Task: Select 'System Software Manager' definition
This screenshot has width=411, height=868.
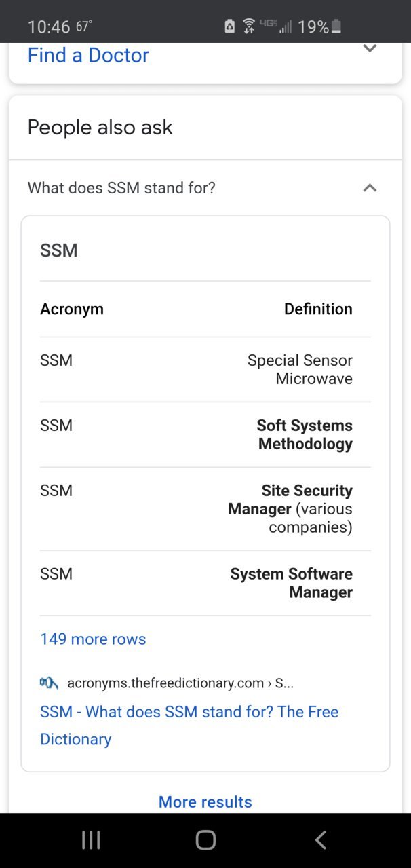Action: click(291, 583)
